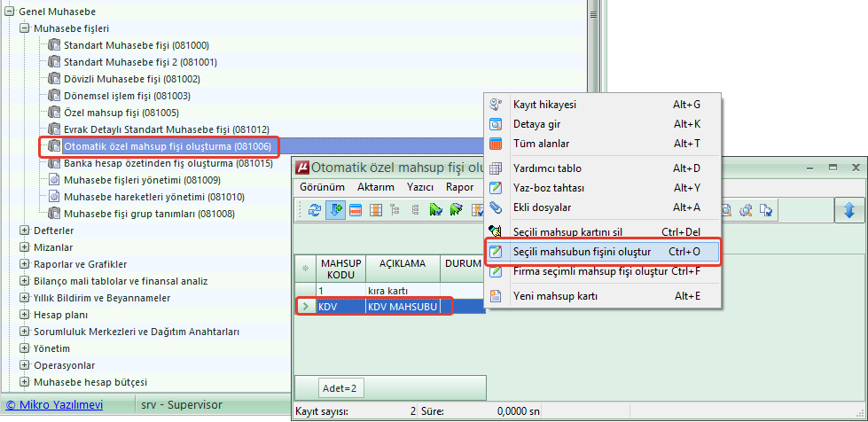Expand the Raporlar ve Grafikler node

point(25,264)
